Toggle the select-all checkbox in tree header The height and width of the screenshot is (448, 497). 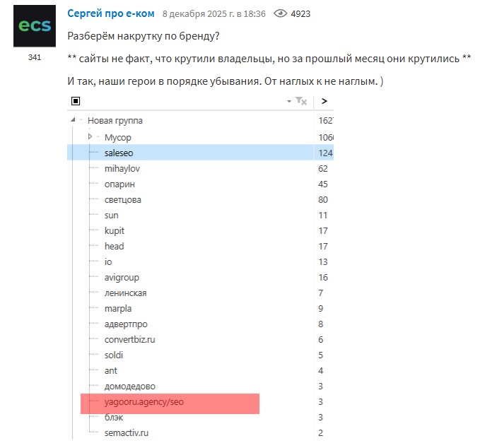point(76,102)
